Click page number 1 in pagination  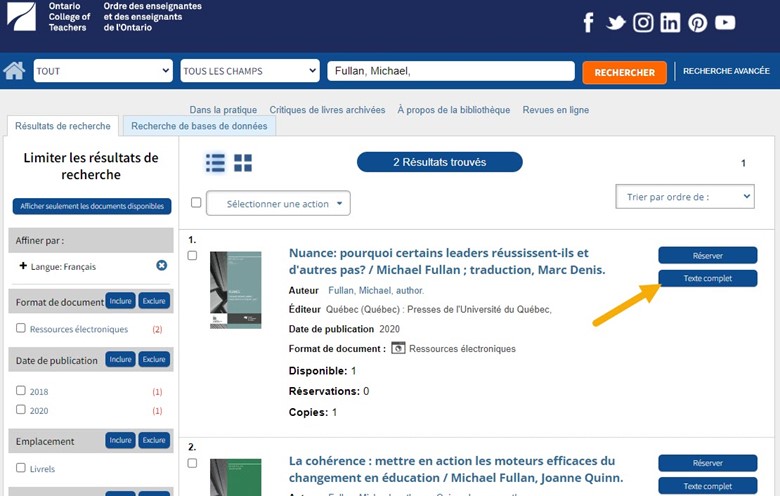pos(743,163)
